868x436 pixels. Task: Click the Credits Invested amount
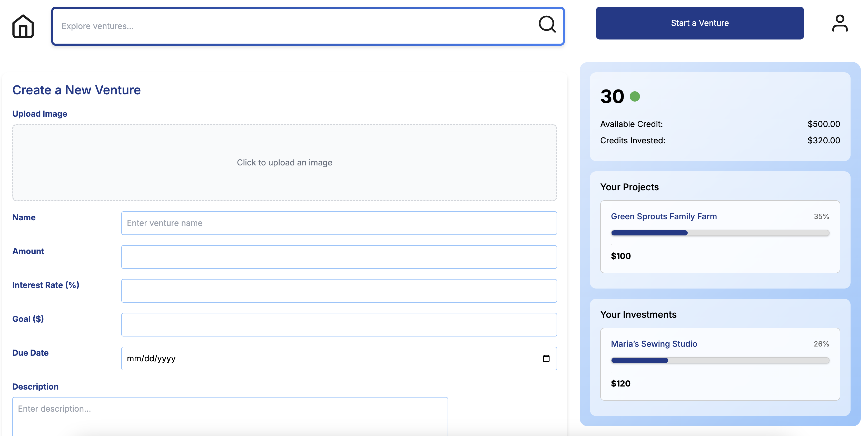coord(823,141)
